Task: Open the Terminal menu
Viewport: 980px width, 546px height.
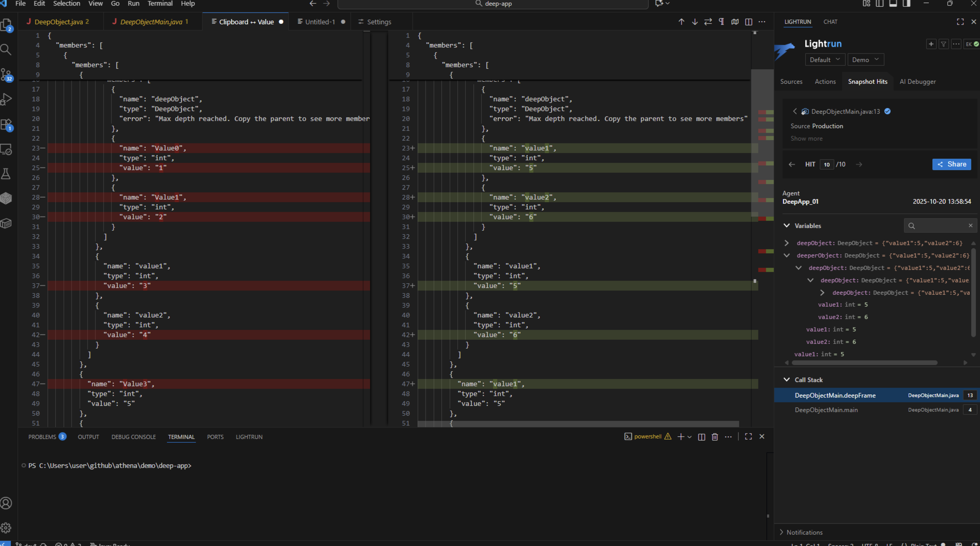Action: point(160,4)
